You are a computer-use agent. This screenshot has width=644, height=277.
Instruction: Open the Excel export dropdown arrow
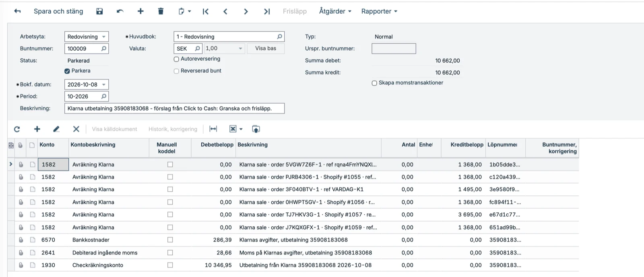241,129
